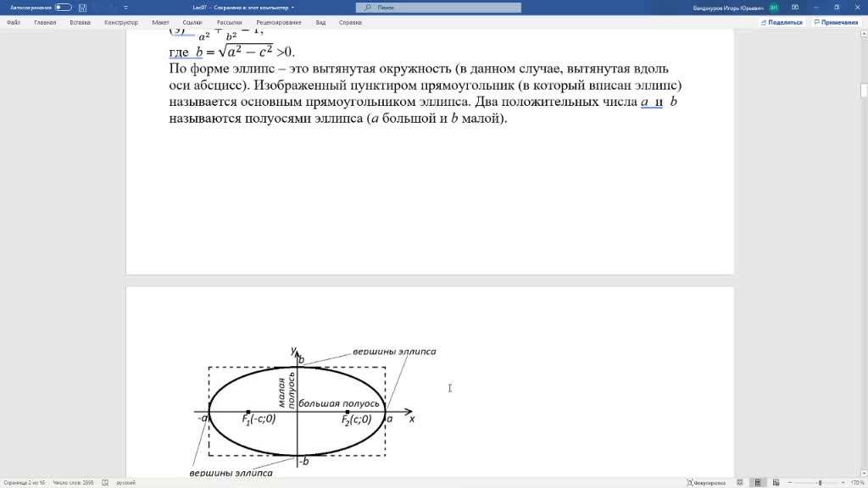Screen dimensions: 868x488
Task: Click the F₁(-c;0) focus label
Action: click(259, 419)
